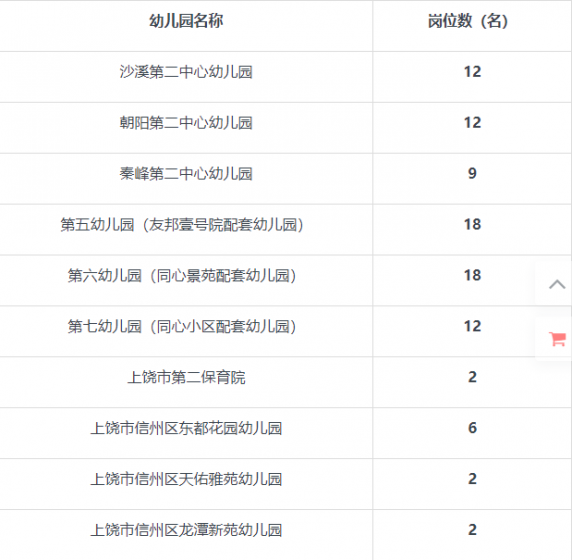Click 第七幼儿园（同心小区配套幼儿园） text
This screenshot has height=560, width=572.
[182, 327]
